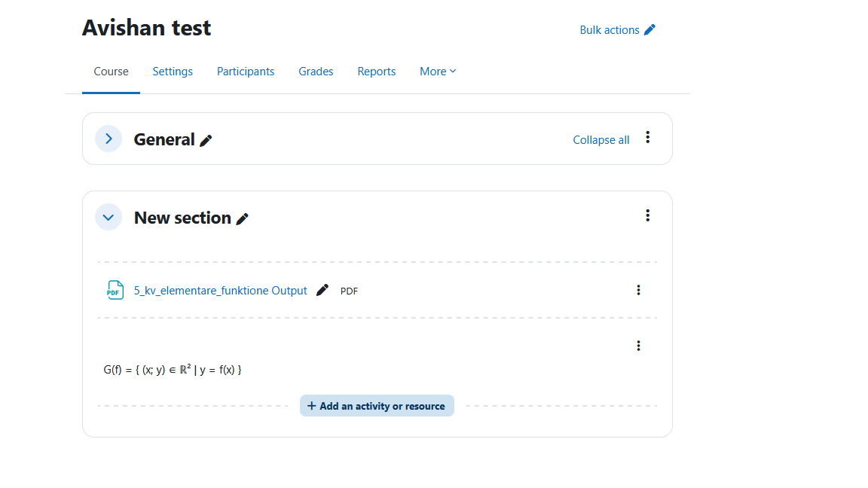Viewport: 868px width, 488px height.
Task: Click the pencil icon beside General title
Action: point(206,141)
